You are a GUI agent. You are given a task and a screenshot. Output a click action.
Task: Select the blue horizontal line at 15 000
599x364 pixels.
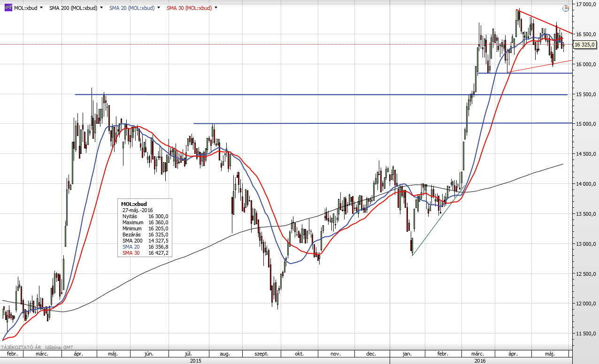[x=383, y=123]
